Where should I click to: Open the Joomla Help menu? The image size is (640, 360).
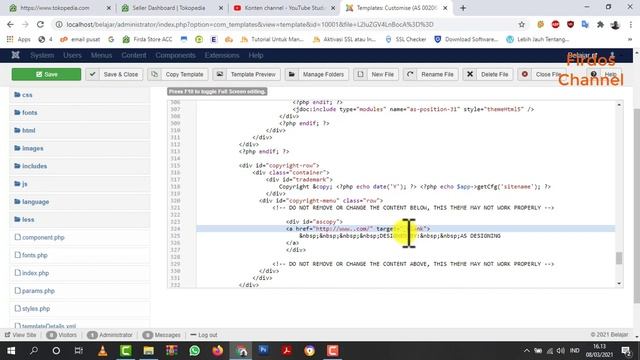click(256, 55)
